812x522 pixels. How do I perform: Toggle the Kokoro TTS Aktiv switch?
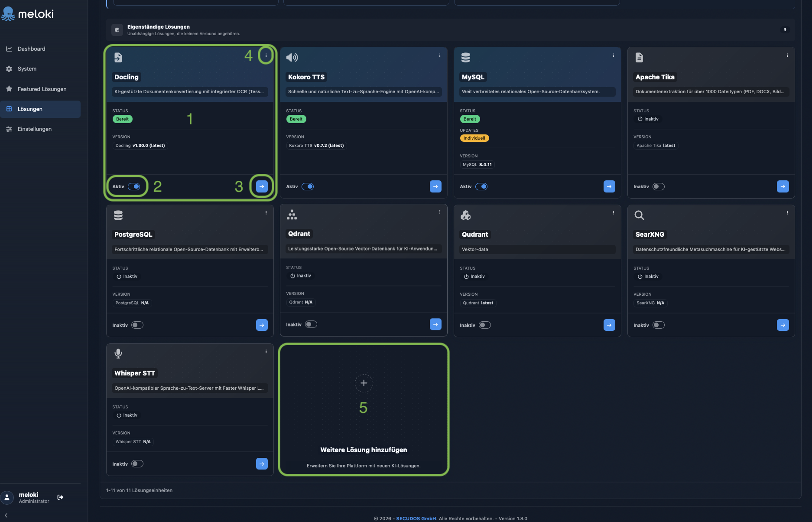[x=308, y=186]
